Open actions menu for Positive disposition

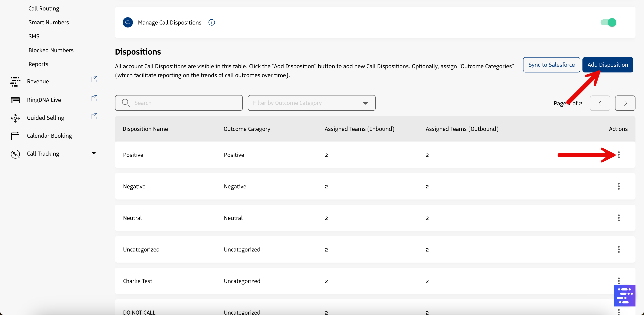point(618,155)
